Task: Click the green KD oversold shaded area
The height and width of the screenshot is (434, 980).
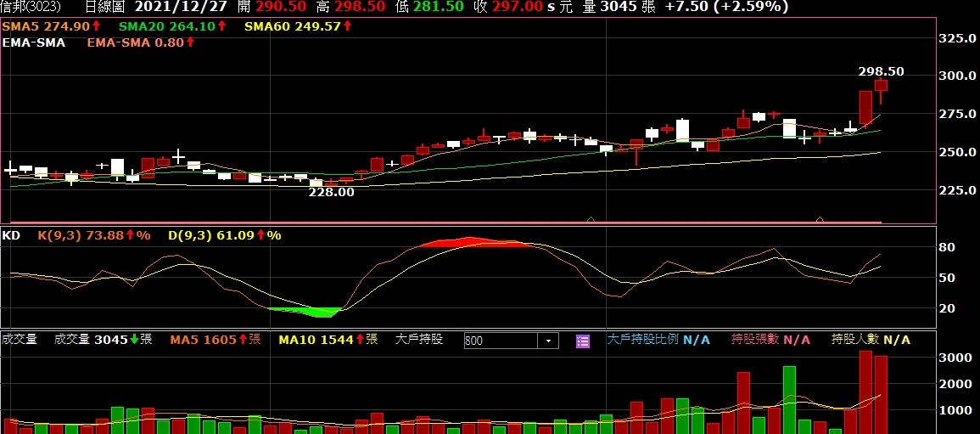Action: tap(305, 312)
